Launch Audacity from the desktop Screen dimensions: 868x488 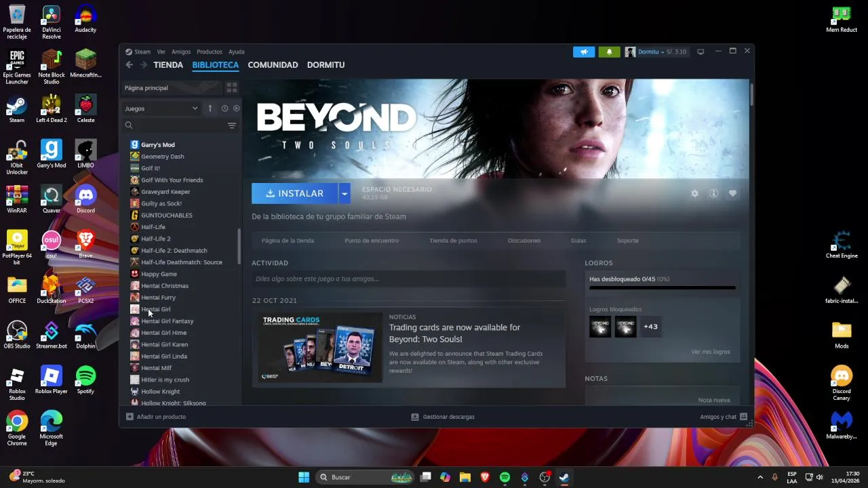[x=85, y=20]
